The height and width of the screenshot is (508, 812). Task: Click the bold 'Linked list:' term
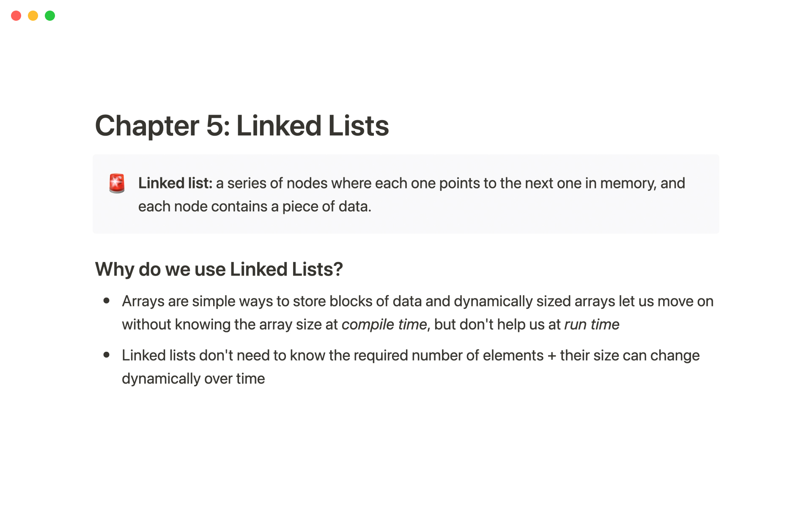175,183
